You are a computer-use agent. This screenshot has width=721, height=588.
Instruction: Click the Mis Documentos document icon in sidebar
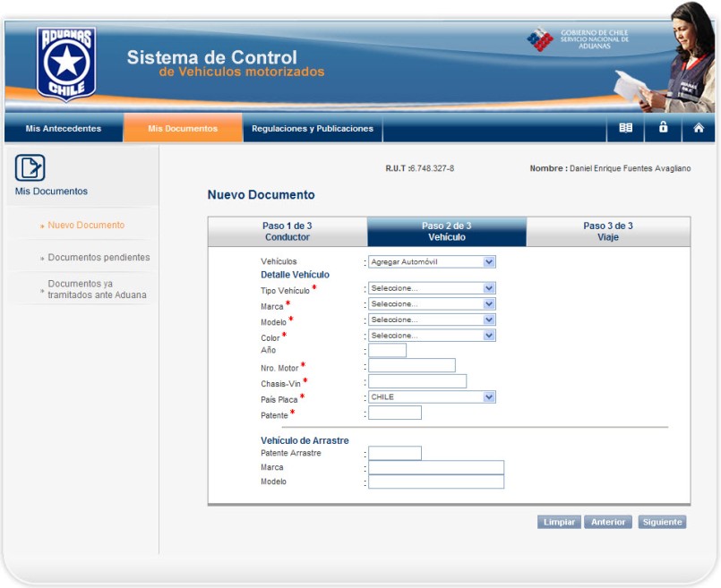click(x=30, y=167)
